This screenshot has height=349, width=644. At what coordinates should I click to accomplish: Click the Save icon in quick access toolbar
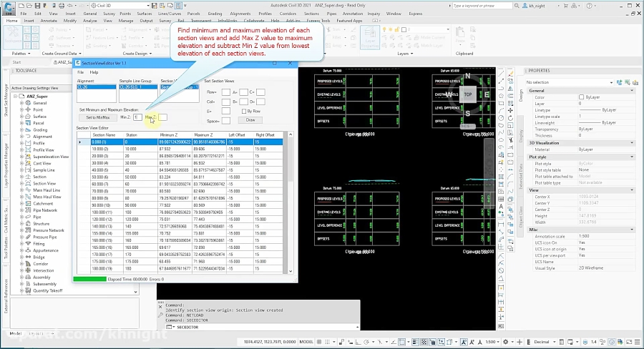[x=37, y=6]
